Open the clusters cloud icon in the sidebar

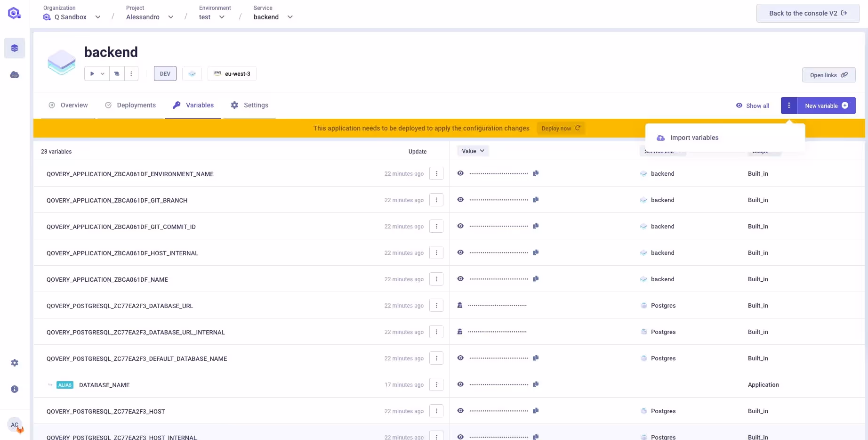tap(15, 74)
